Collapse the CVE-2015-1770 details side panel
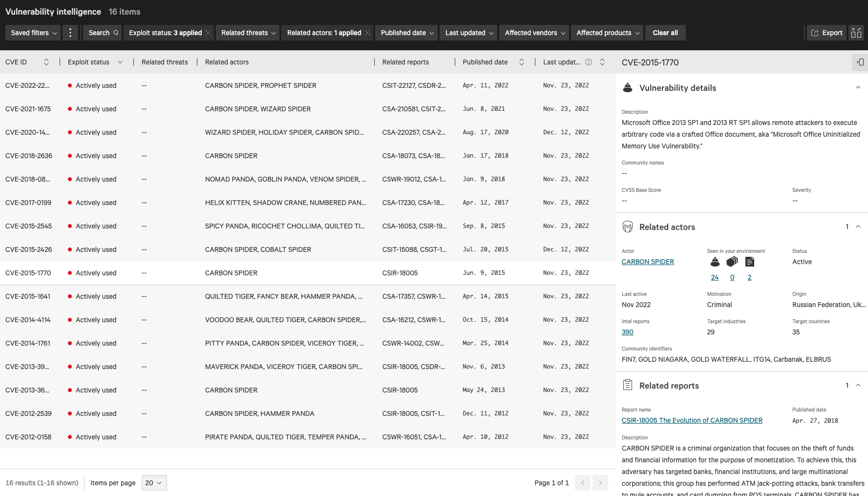Image resolution: width=868 pixels, height=496 pixels. click(x=860, y=62)
